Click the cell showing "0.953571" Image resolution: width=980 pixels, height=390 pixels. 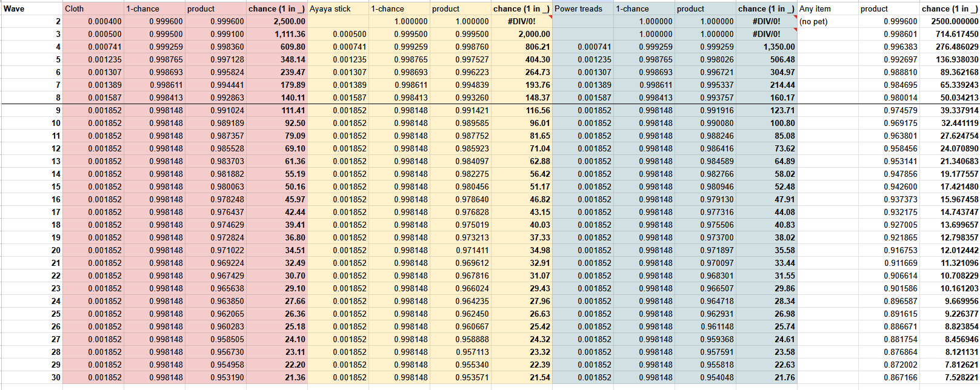pyautogui.click(x=461, y=377)
